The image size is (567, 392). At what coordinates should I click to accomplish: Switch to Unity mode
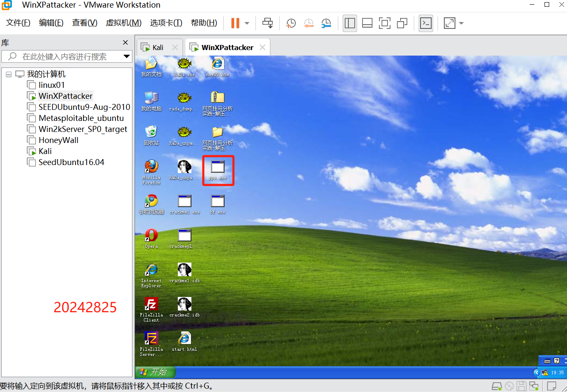tap(402, 23)
